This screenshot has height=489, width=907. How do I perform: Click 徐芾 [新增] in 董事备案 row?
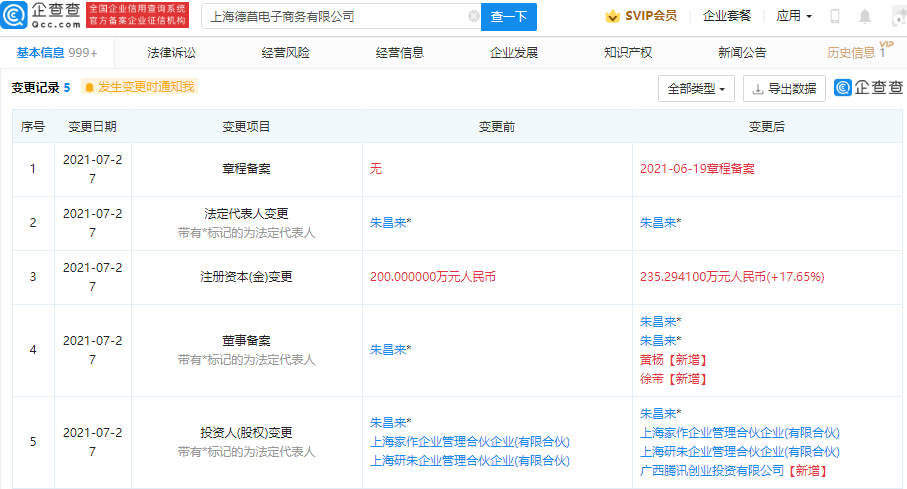[x=673, y=379]
